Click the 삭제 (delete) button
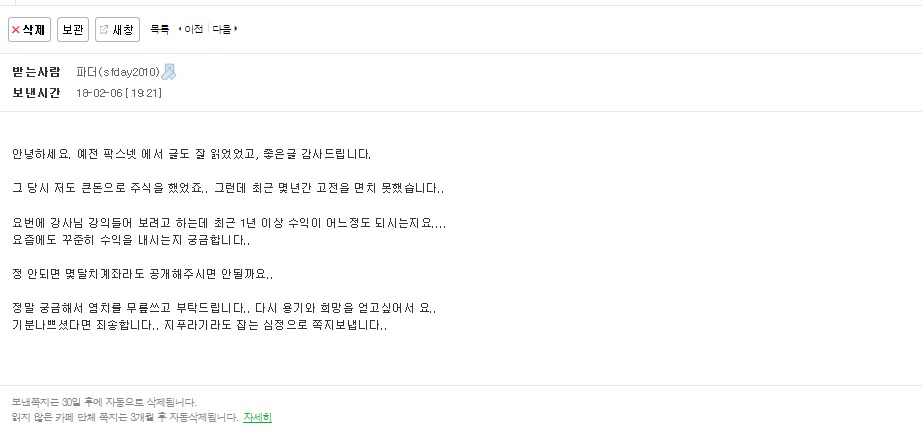 coord(28,30)
